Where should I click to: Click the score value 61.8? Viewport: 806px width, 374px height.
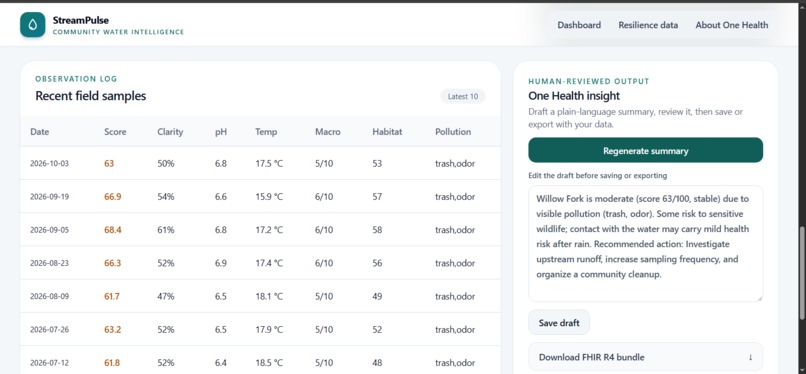pyautogui.click(x=112, y=363)
